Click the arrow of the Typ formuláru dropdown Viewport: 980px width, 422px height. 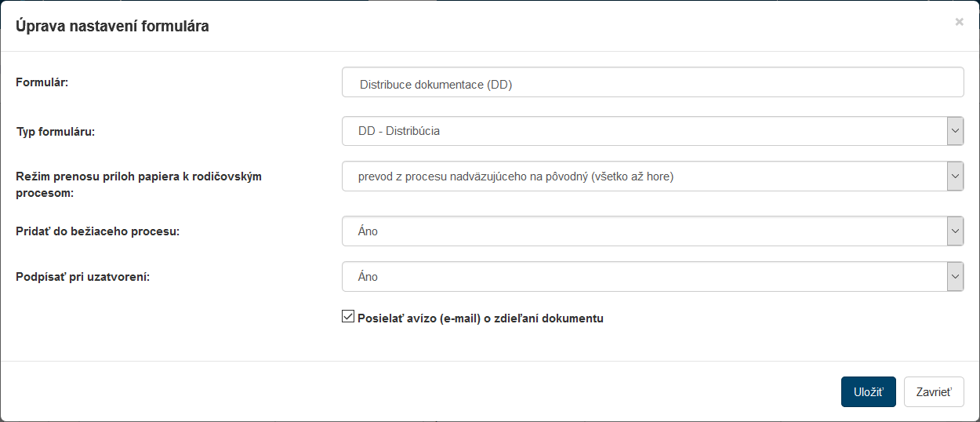click(955, 131)
